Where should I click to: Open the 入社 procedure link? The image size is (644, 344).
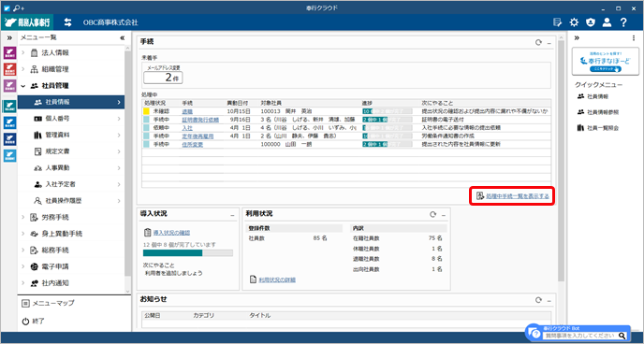[x=187, y=128]
